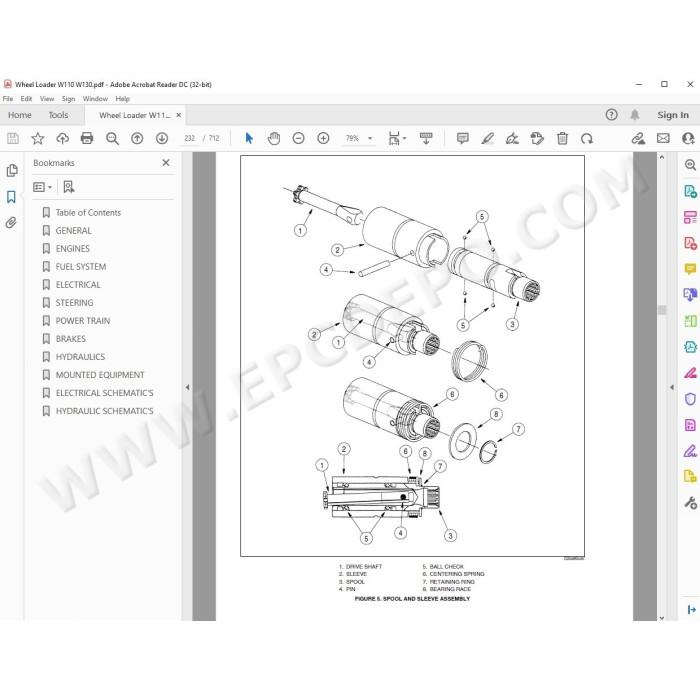Screen dimensions: 700x700
Task: Go to the previous page arrow
Action: click(x=137, y=138)
